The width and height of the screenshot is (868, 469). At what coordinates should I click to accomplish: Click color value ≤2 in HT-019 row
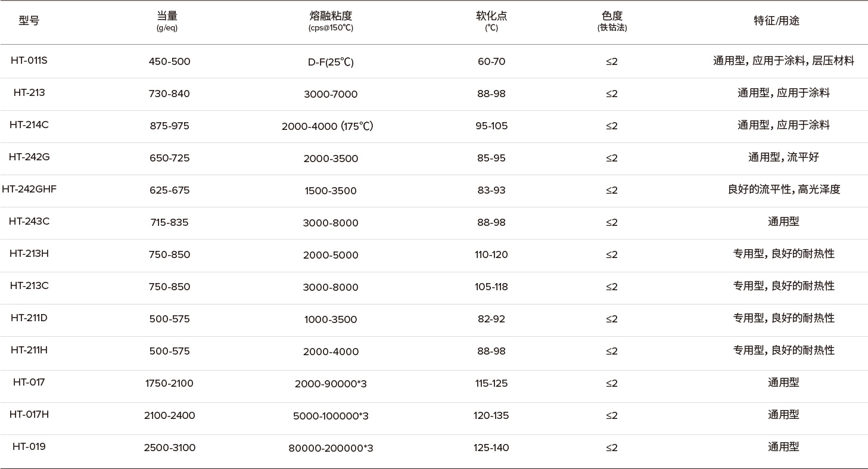612,448
